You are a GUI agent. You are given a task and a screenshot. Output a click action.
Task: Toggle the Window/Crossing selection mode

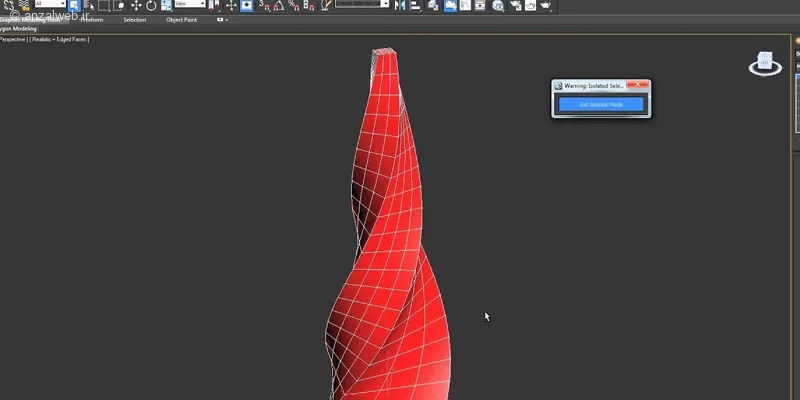coord(119,5)
